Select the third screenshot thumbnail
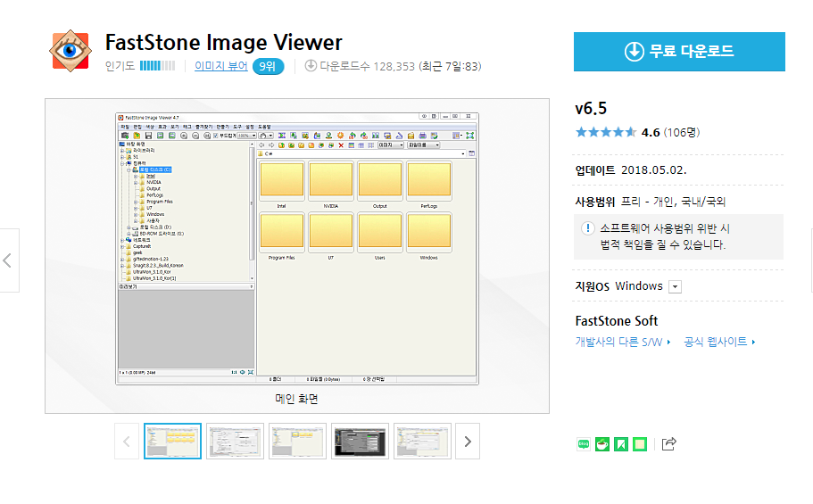813x504 pixels. pyautogui.click(x=297, y=442)
